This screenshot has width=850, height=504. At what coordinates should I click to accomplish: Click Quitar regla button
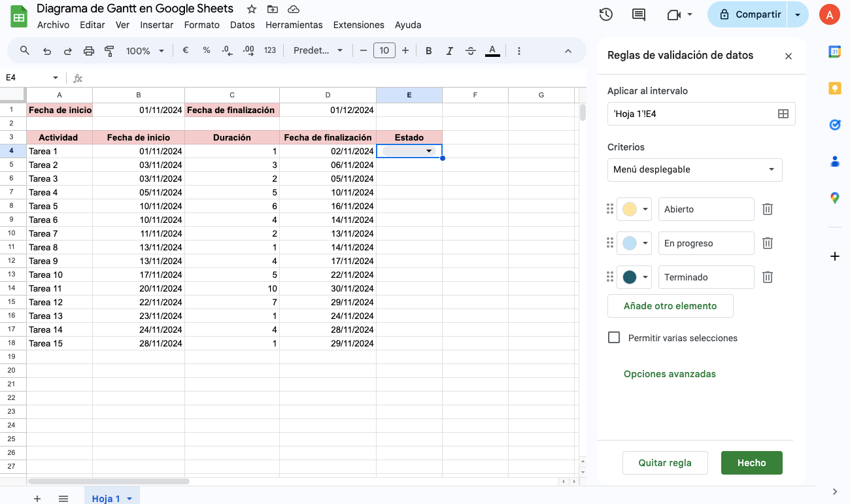coord(665,463)
